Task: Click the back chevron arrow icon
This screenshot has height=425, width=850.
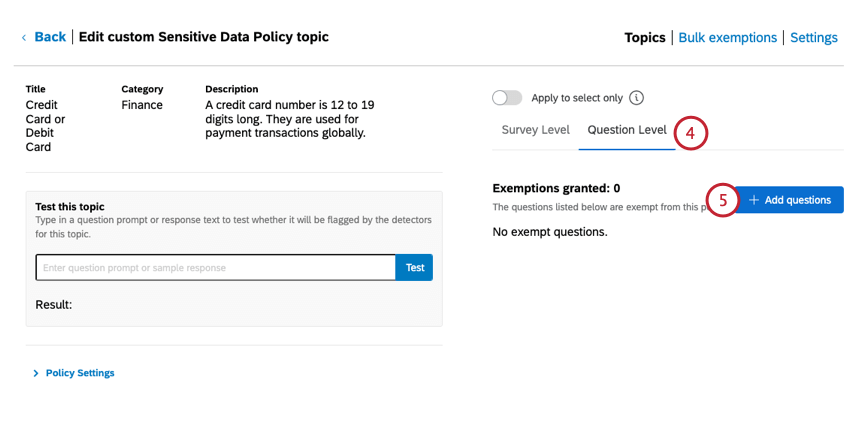Action: (x=24, y=38)
